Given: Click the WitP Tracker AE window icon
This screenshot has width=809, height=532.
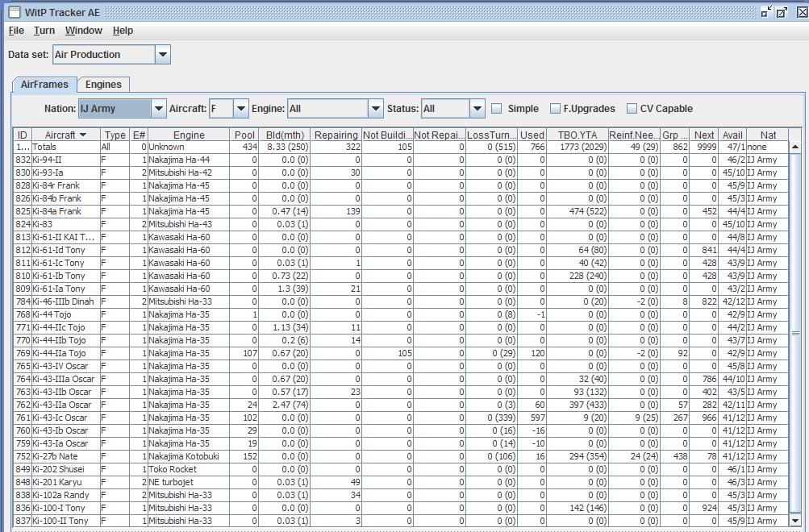Looking at the screenshot, I should [15, 12].
